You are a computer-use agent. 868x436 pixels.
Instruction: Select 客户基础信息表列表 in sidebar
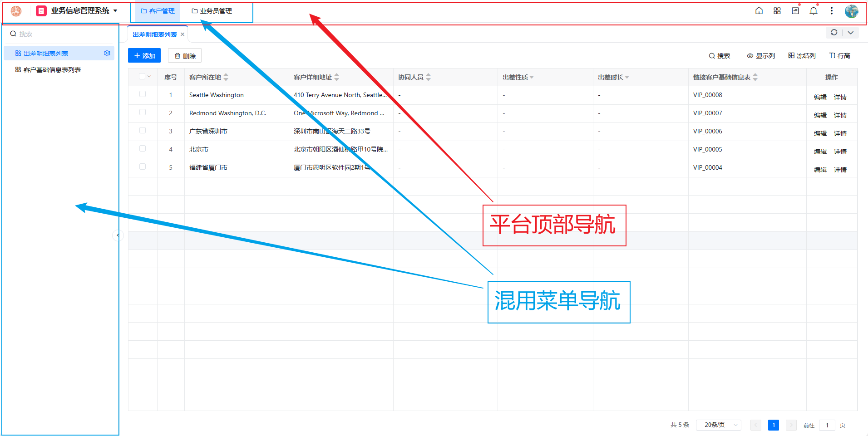(52, 70)
